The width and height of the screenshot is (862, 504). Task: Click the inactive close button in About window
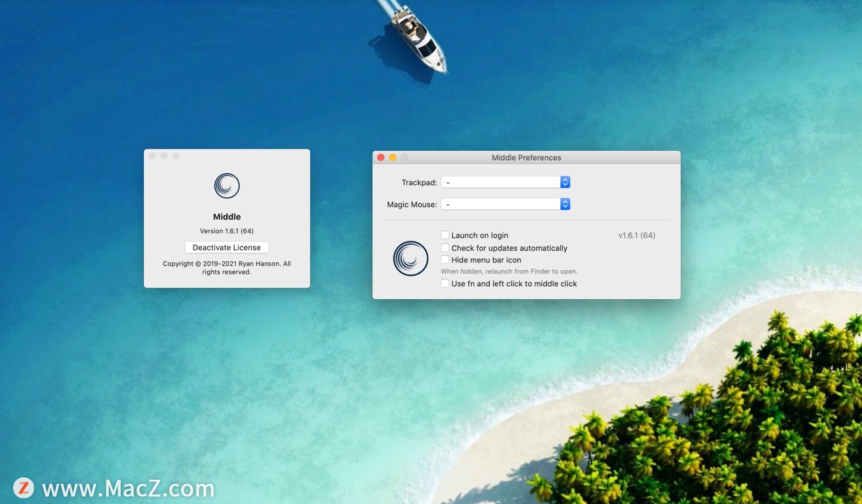152,156
